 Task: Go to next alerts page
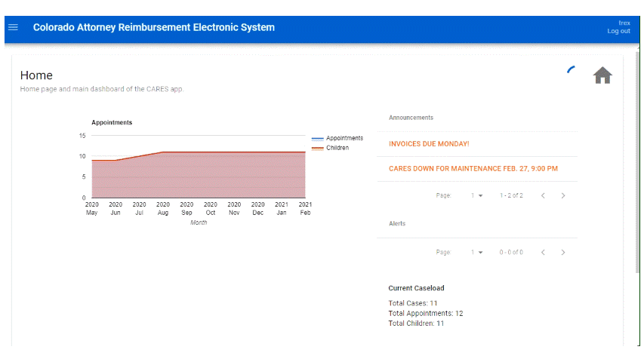pyautogui.click(x=563, y=253)
